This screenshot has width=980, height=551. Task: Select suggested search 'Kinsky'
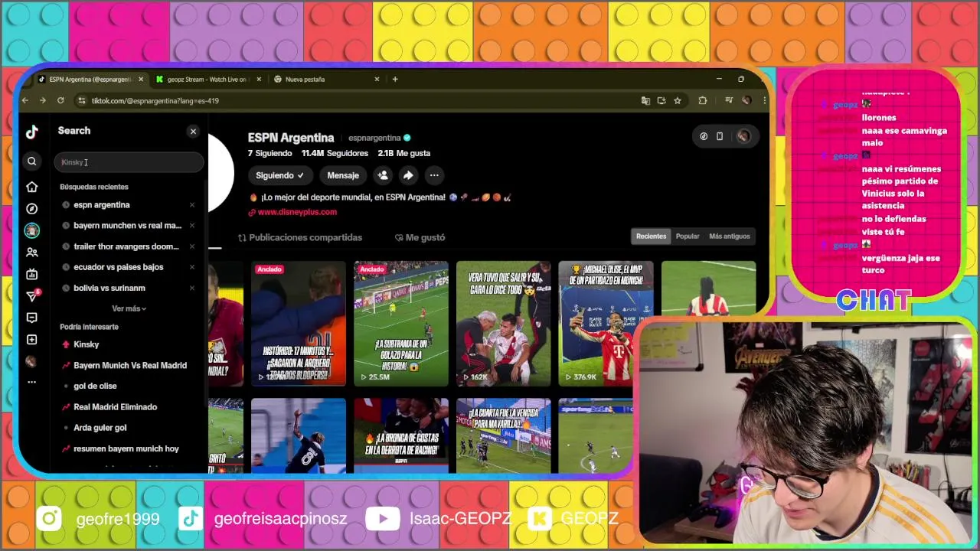coord(86,344)
